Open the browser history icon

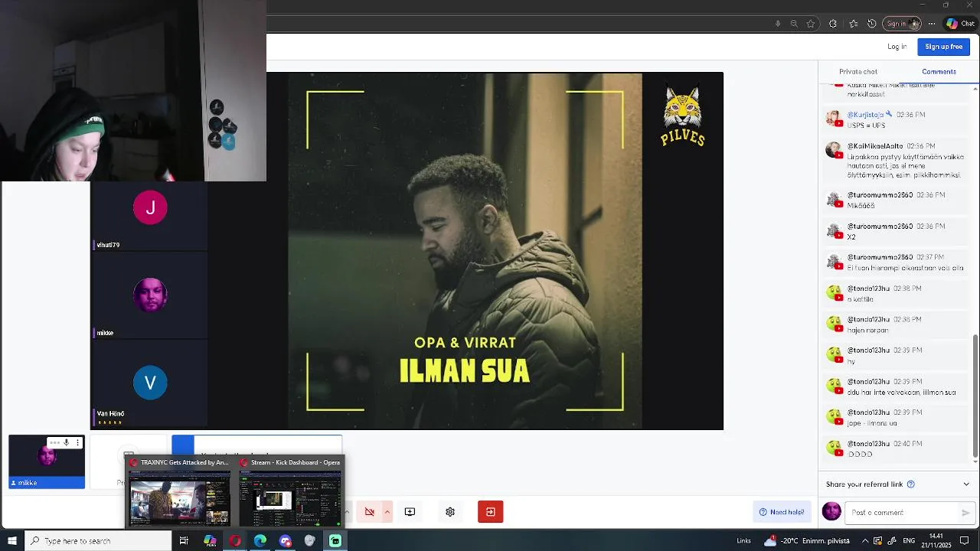(871, 24)
